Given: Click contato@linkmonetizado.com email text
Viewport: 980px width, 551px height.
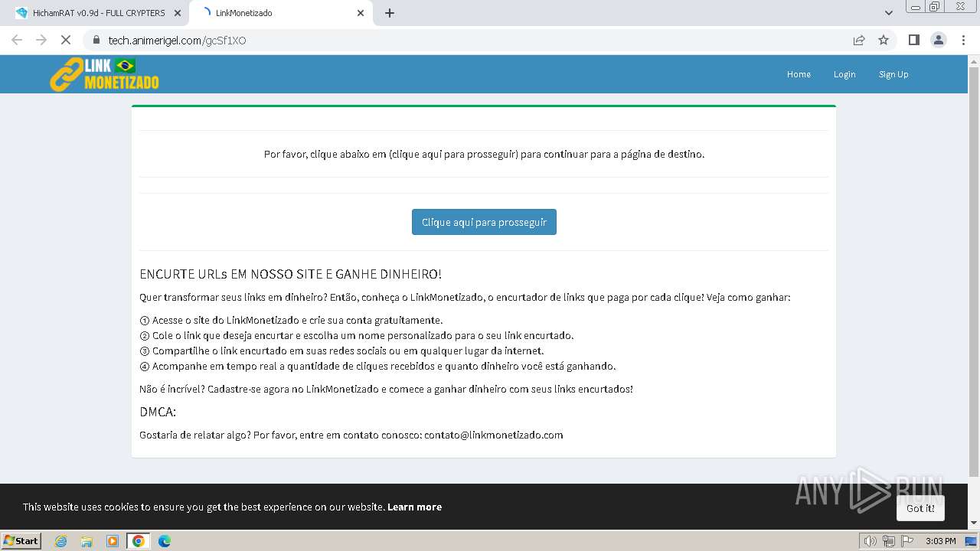Looking at the screenshot, I should 494,435.
